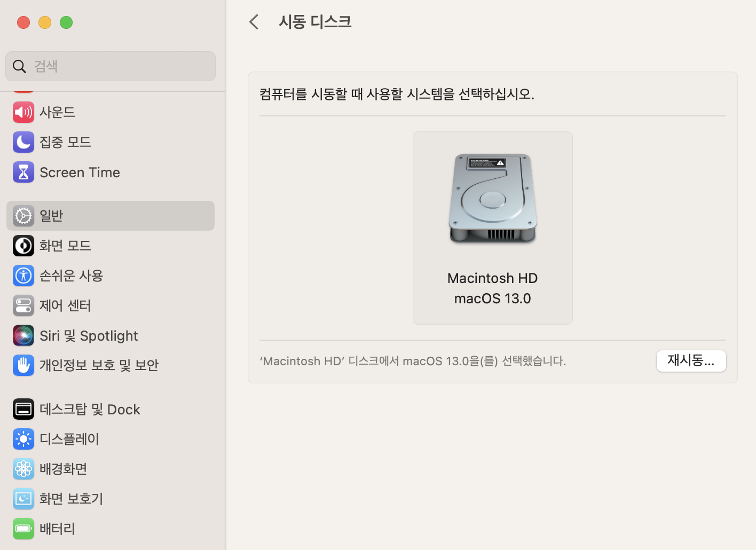
Task: Click the Control Center (제어 센터) icon
Action: pyautogui.click(x=23, y=305)
